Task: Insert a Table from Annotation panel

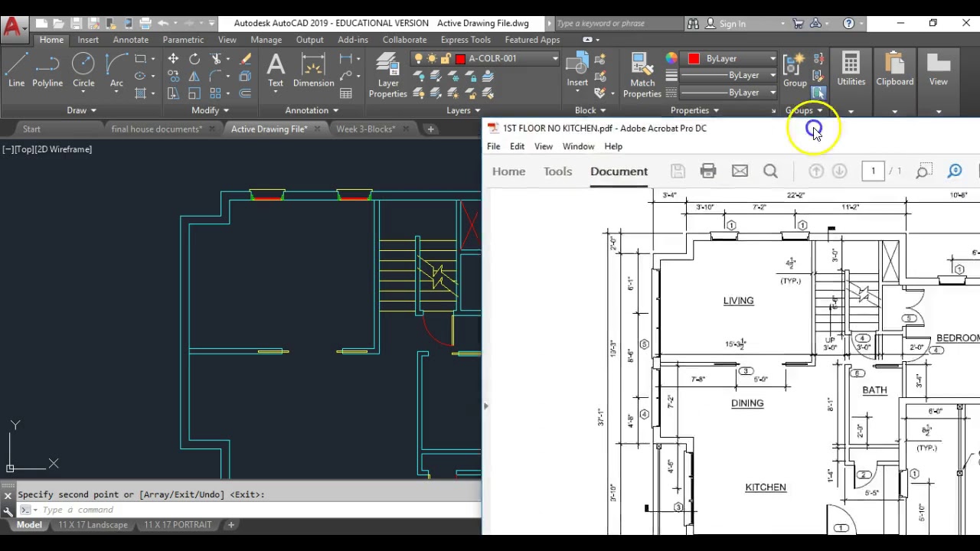Action: click(x=346, y=93)
